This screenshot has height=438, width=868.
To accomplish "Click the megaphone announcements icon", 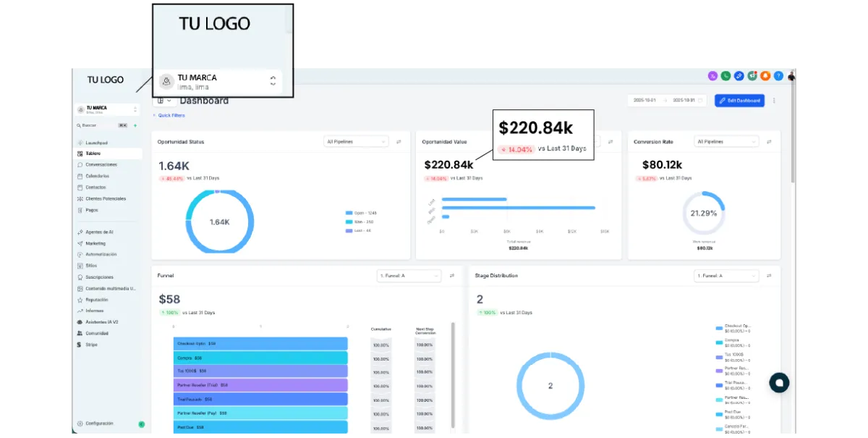I will (752, 75).
